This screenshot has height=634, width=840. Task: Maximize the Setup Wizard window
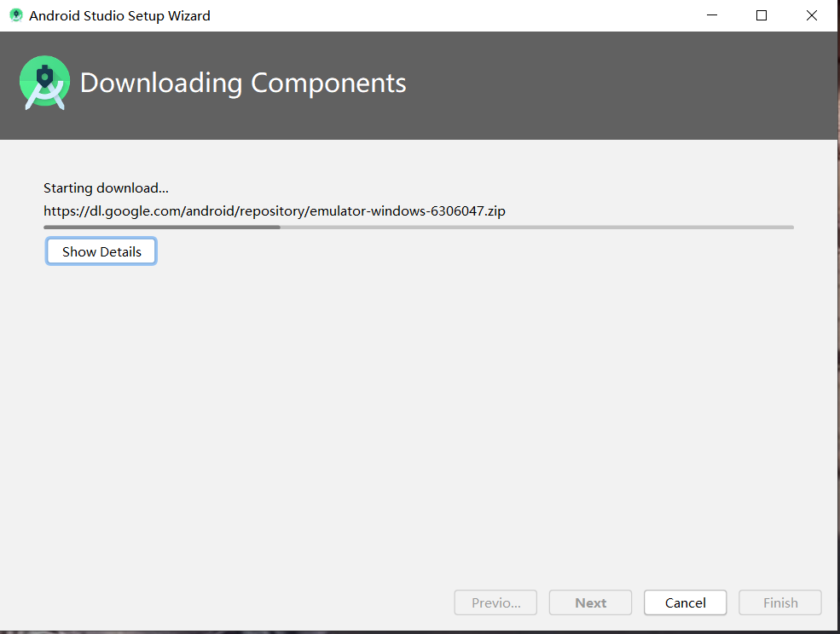click(x=762, y=15)
